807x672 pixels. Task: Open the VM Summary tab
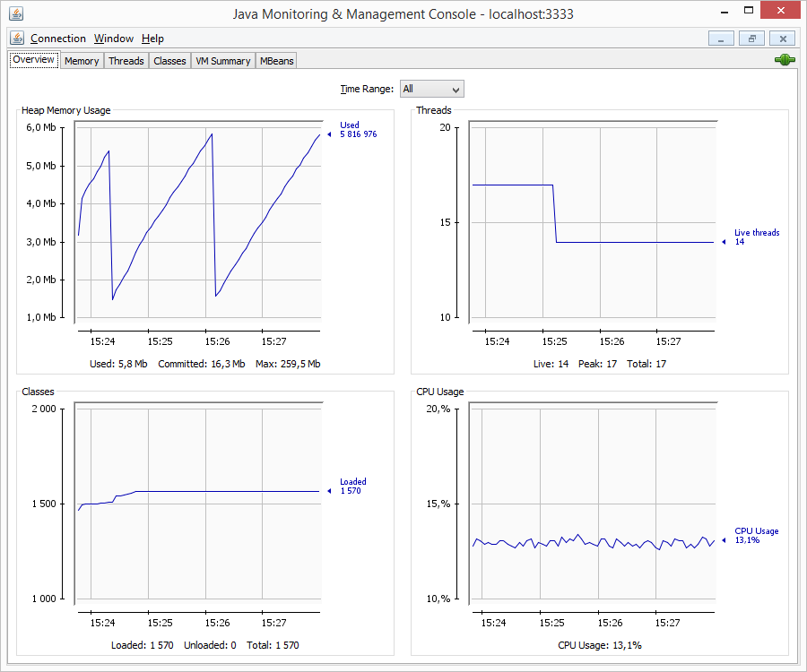pos(223,61)
